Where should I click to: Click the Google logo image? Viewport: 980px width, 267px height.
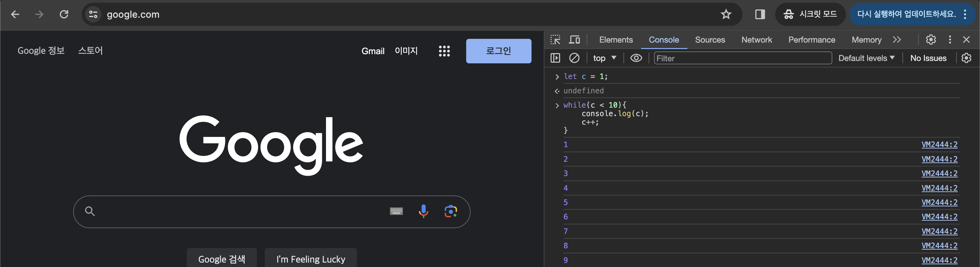click(271, 145)
